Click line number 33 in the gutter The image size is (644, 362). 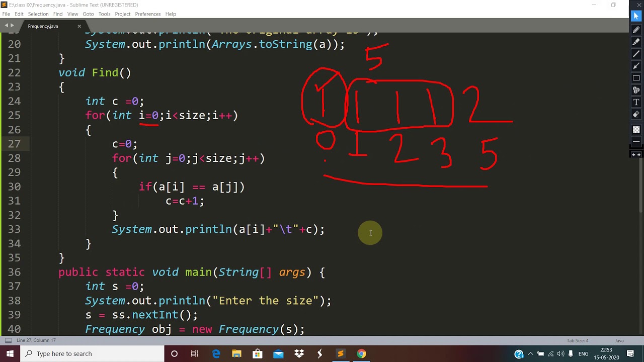pyautogui.click(x=14, y=229)
